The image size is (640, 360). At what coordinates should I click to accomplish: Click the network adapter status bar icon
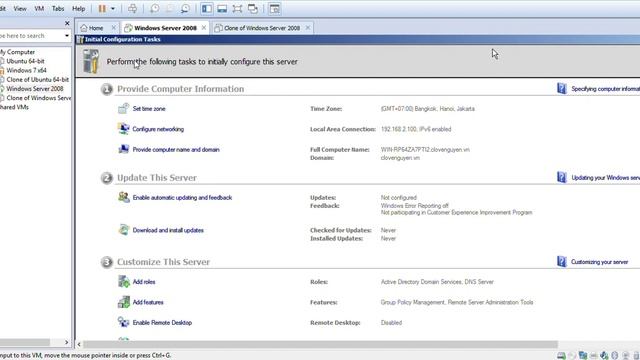pyautogui.click(x=583, y=356)
